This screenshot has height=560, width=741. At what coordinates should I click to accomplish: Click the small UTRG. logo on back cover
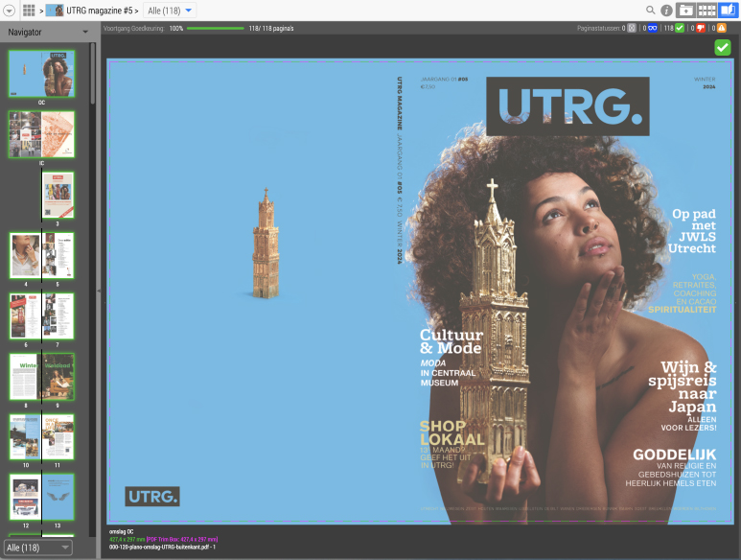pyautogui.click(x=152, y=496)
